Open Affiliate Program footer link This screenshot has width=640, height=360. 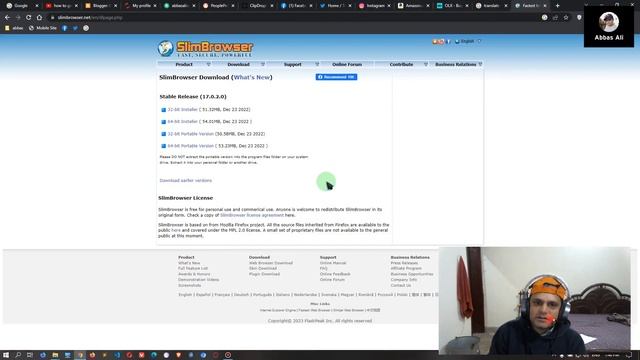[x=406, y=269]
